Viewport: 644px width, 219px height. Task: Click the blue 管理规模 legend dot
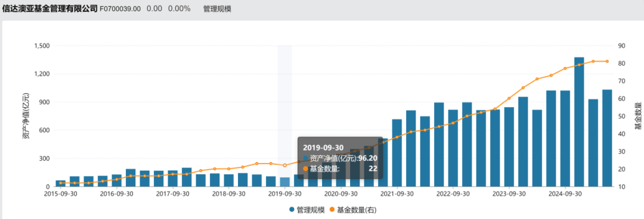coord(292,210)
